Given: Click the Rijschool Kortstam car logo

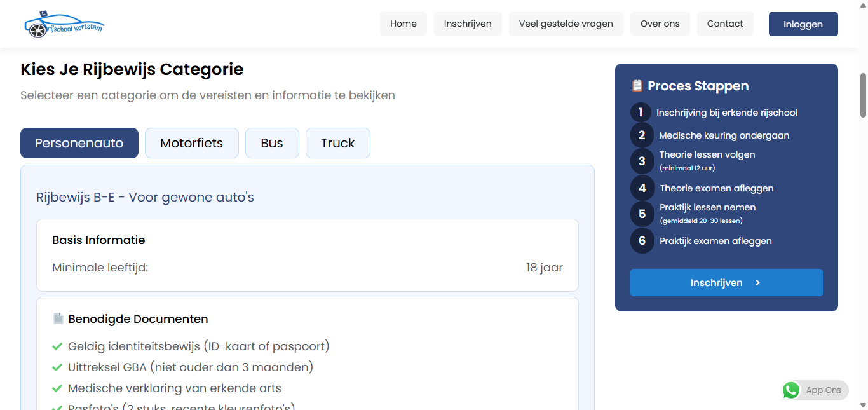Looking at the screenshot, I should coord(64,24).
